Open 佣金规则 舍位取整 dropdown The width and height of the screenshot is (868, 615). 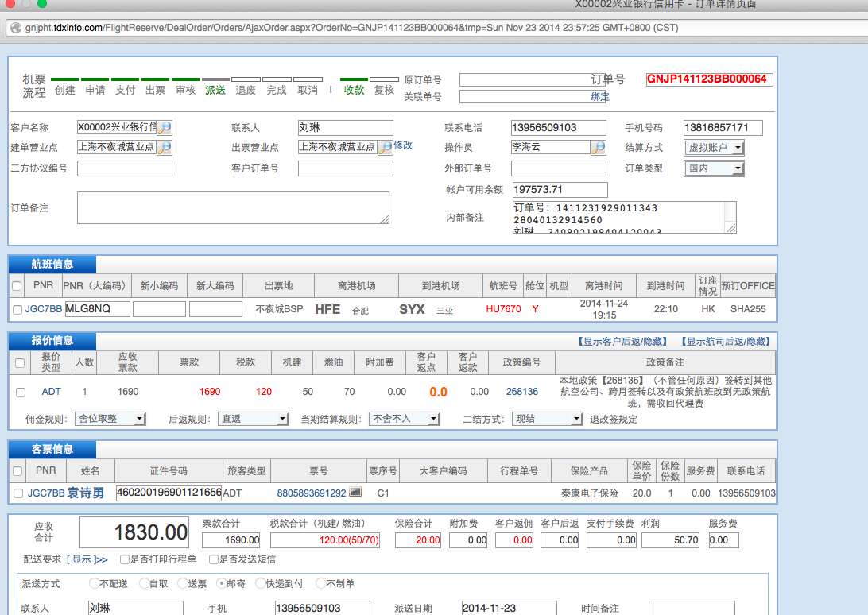(x=110, y=419)
